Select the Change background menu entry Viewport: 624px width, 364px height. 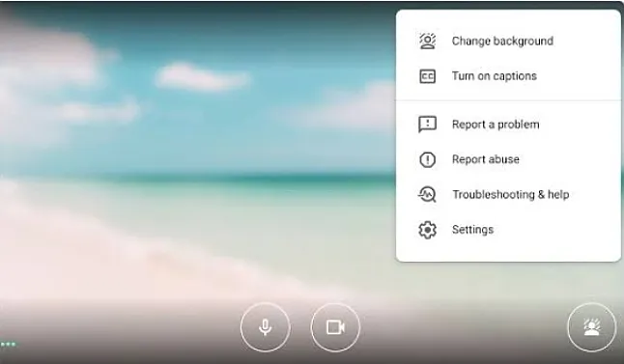click(508, 41)
